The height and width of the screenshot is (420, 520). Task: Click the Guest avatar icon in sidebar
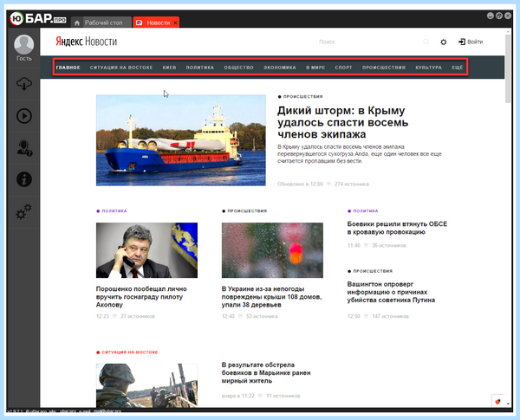coord(24,44)
